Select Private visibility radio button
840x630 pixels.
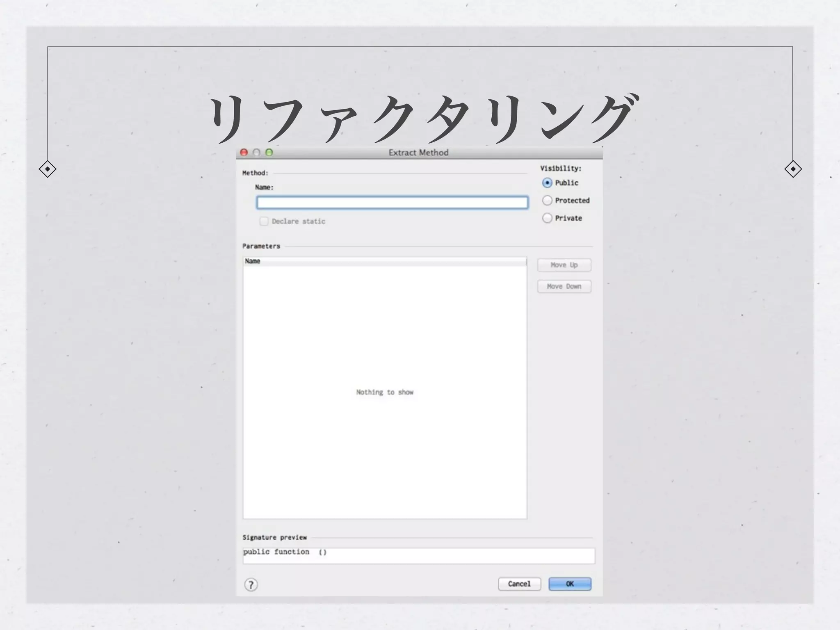[547, 218]
